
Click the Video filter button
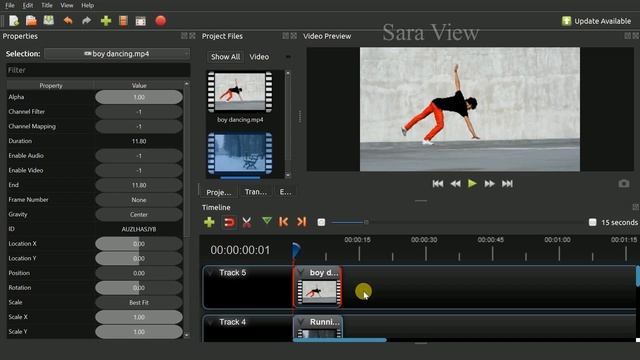[259, 57]
